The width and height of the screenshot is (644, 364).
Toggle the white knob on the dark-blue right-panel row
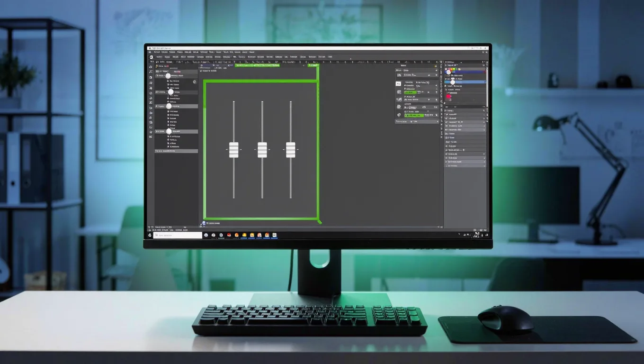449,72
